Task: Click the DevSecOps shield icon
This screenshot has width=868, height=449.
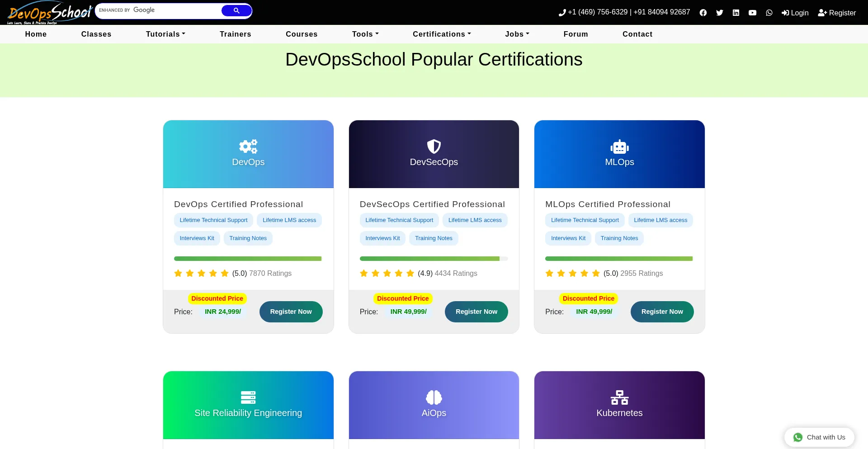Action: [x=434, y=147]
